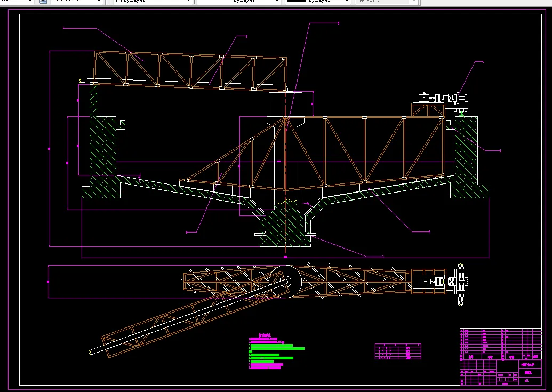Click the technical requirements text block
This screenshot has width=552, height=392.
(276, 351)
